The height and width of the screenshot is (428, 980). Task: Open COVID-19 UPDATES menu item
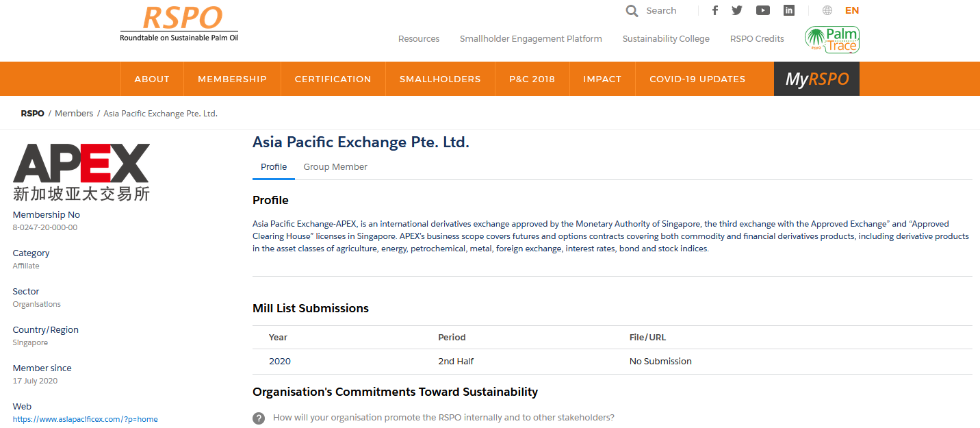pyautogui.click(x=697, y=79)
